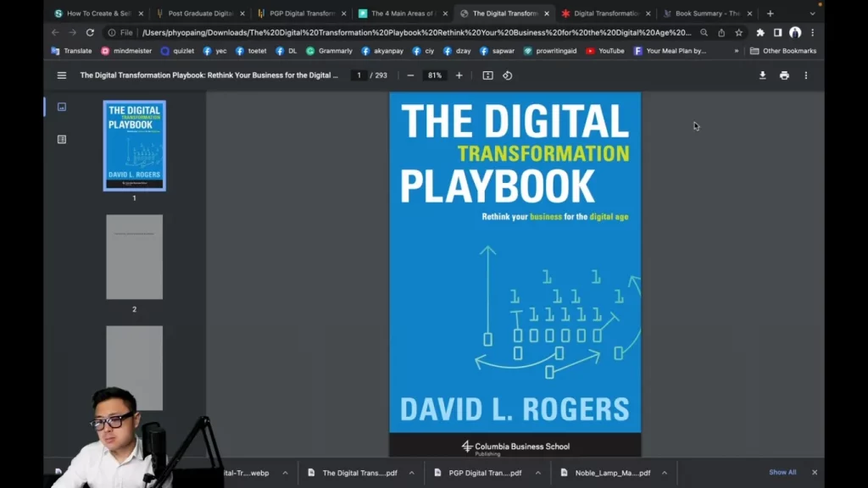Click the search magnifier in address bar
Viewport: 868px width, 488px height.
click(x=704, y=33)
